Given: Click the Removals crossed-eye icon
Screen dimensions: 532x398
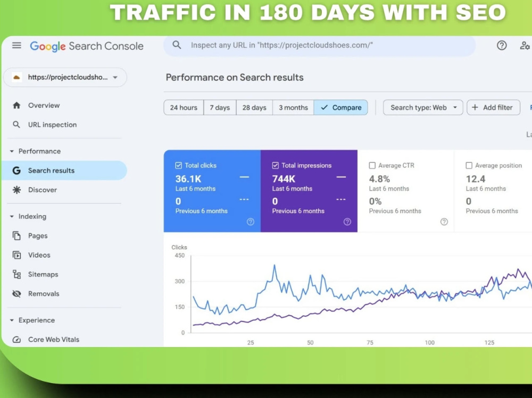Looking at the screenshot, I should pyautogui.click(x=16, y=293).
